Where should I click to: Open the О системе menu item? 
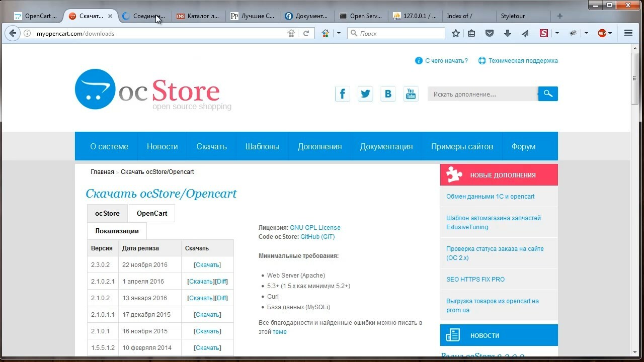pyautogui.click(x=109, y=147)
